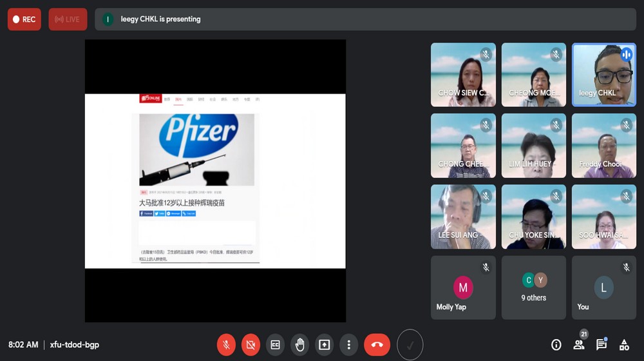Click the muted mic icon on CHEONG MOE... tile

[556, 54]
